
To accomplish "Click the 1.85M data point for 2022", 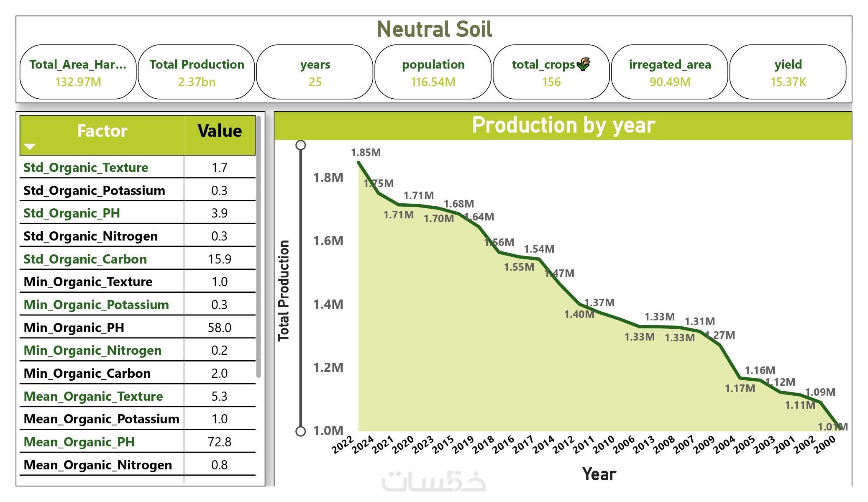I will (358, 162).
